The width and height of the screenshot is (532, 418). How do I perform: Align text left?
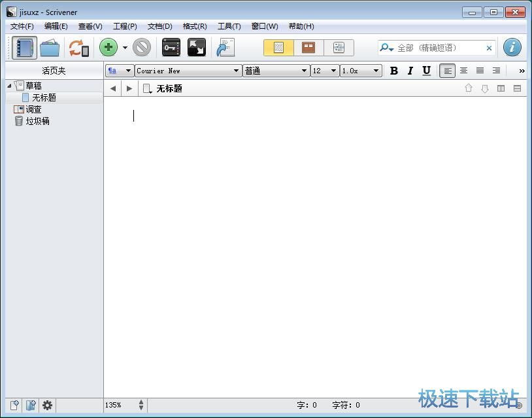point(447,71)
